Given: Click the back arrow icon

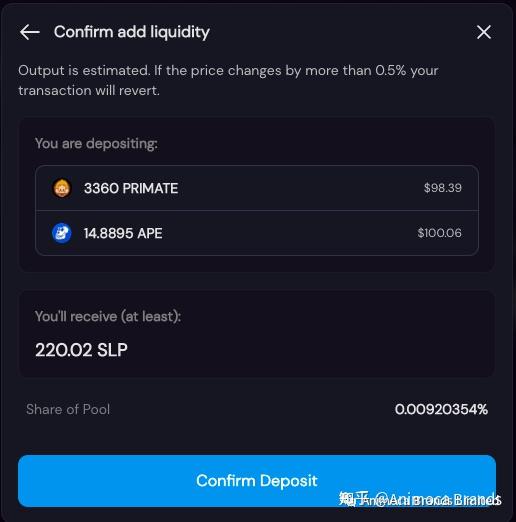Looking at the screenshot, I should tap(30, 32).
